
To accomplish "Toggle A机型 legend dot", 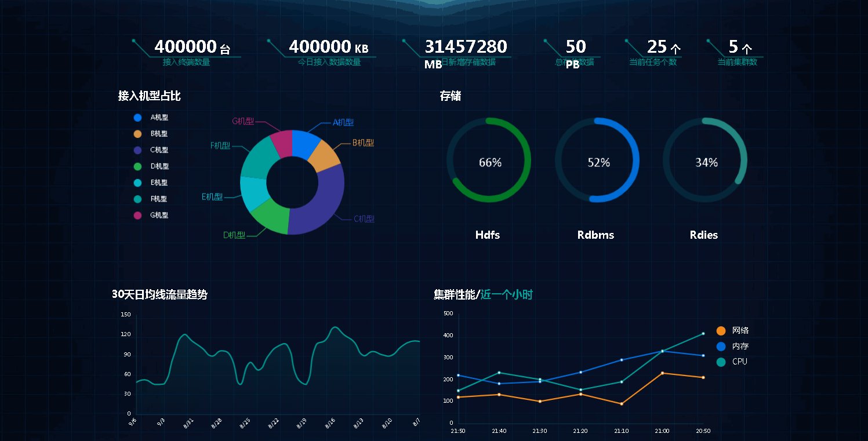I will pyautogui.click(x=137, y=118).
